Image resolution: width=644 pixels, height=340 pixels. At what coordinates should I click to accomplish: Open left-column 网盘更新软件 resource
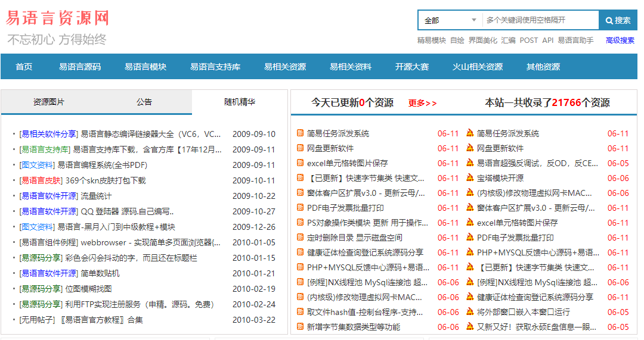pyautogui.click(x=330, y=148)
